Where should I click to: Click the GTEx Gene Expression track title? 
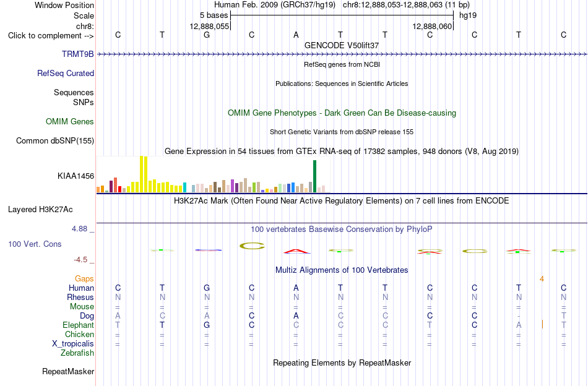click(x=342, y=151)
